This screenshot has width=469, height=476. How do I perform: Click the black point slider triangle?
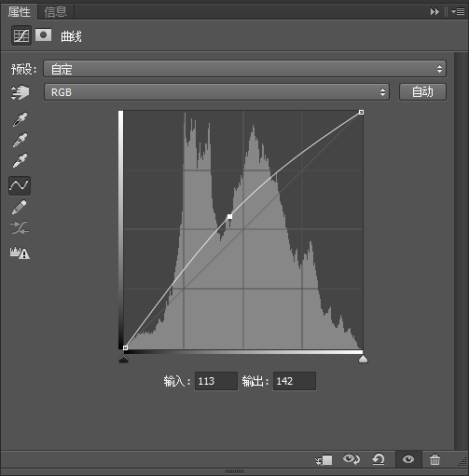click(123, 359)
